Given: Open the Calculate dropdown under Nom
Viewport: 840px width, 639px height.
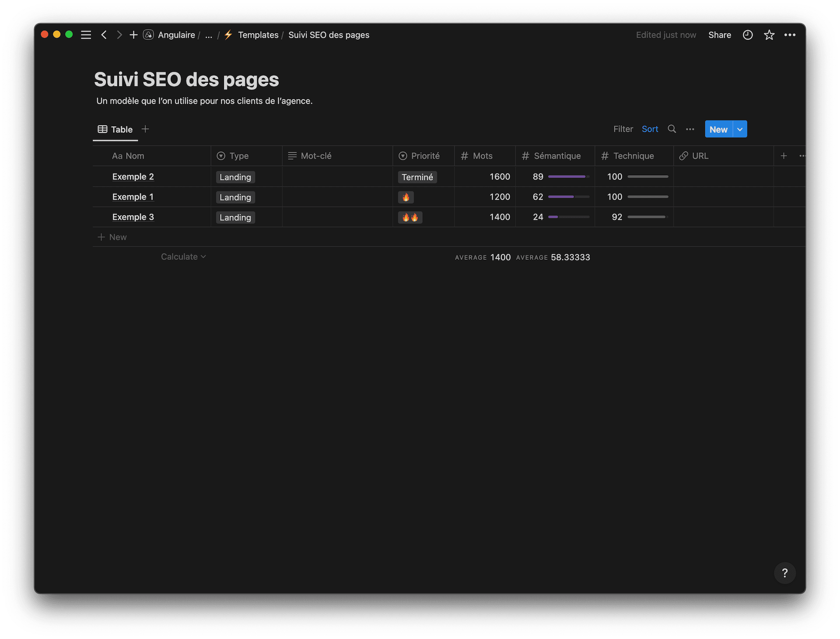Looking at the screenshot, I should tap(183, 257).
